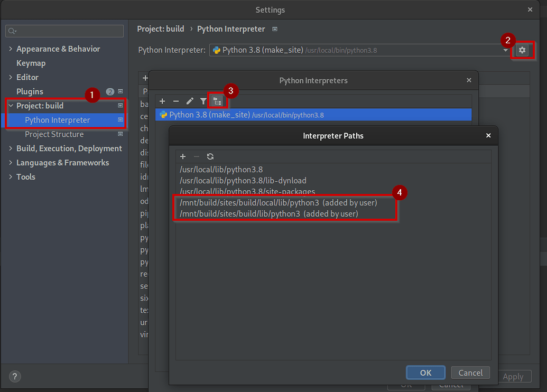
Task: Click the filter icon in Python Interpreters toolbar
Action: pyautogui.click(x=203, y=101)
